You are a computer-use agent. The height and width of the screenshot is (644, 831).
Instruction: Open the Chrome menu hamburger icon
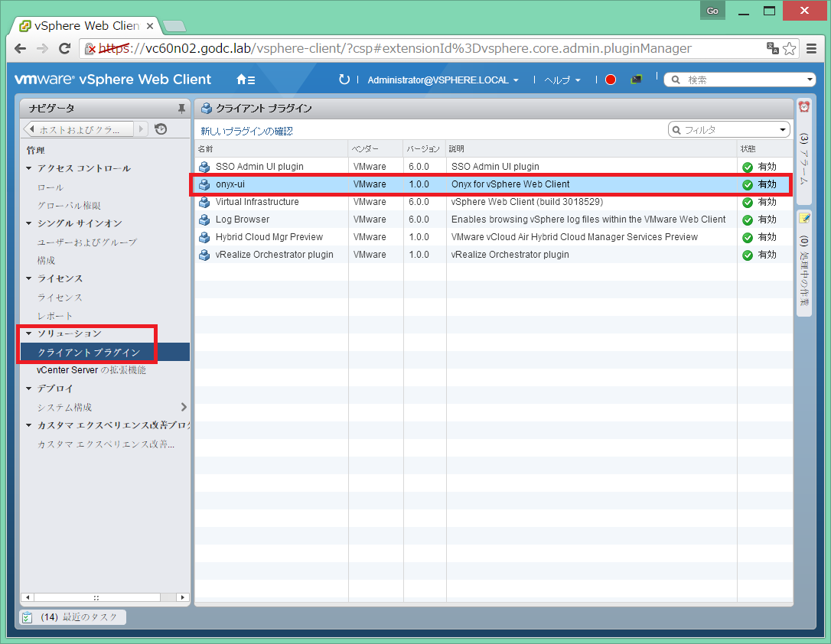tap(811, 49)
